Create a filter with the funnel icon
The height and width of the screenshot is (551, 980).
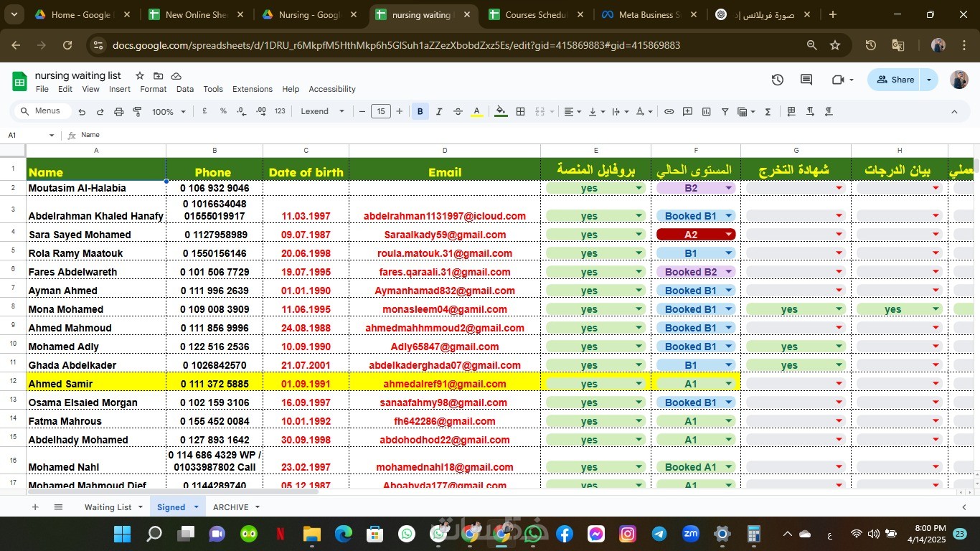[x=725, y=111]
